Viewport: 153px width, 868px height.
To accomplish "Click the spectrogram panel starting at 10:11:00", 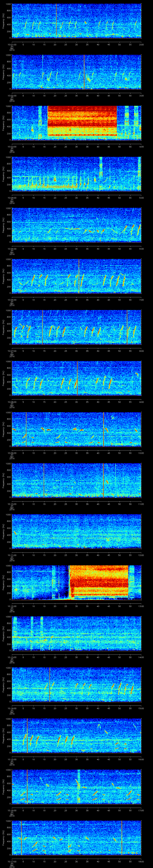I will (76, 531).
